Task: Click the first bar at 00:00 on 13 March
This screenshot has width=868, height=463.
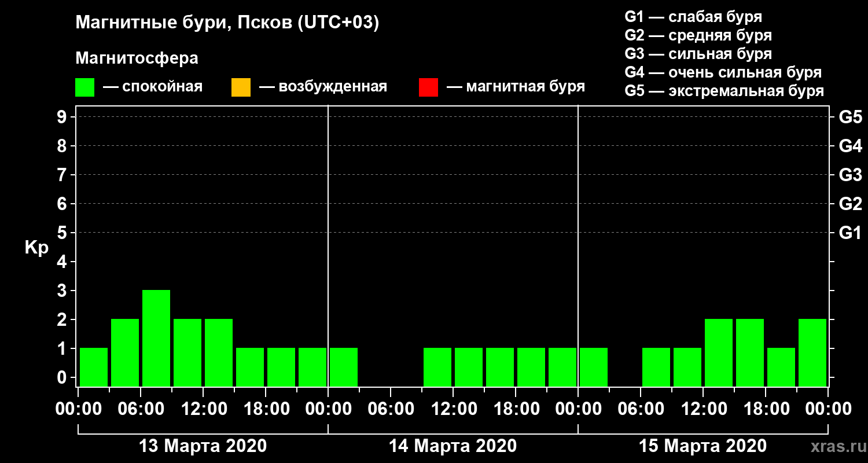Action: tap(94, 367)
